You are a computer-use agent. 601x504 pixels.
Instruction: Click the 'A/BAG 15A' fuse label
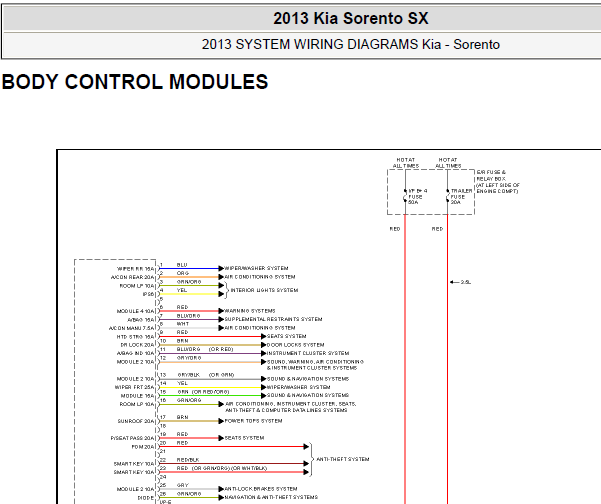(x=141, y=320)
